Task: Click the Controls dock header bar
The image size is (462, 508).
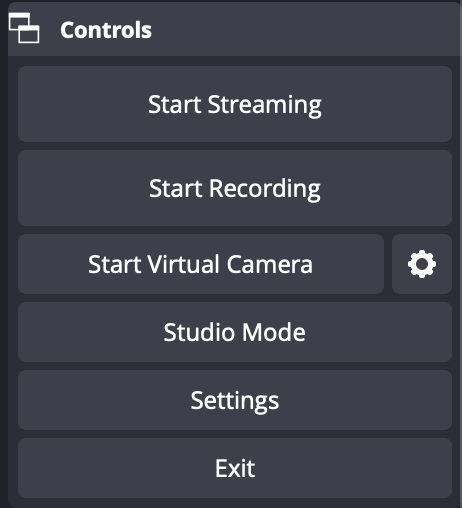Action: (x=235, y=29)
